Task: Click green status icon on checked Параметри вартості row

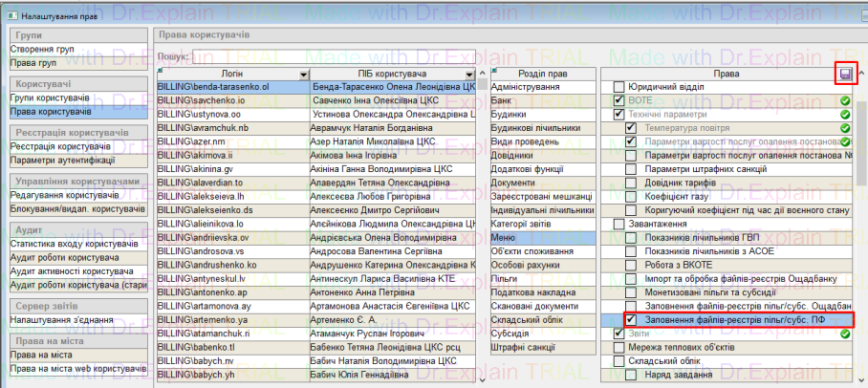Action: click(x=845, y=140)
